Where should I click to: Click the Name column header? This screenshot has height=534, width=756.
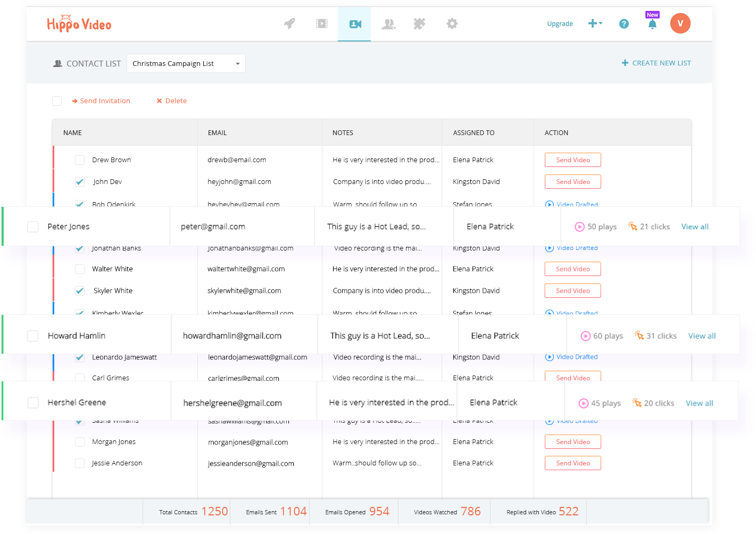[x=73, y=133]
